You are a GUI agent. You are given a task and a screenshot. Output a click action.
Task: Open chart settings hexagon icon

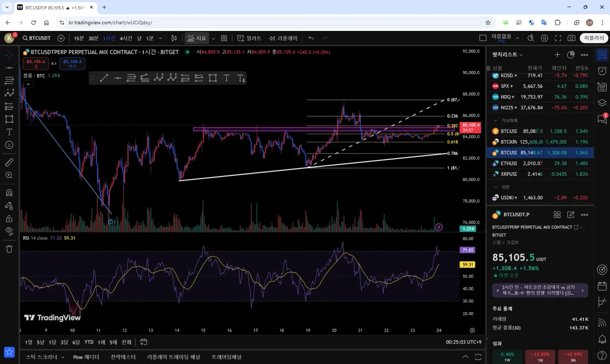click(544, 38)
